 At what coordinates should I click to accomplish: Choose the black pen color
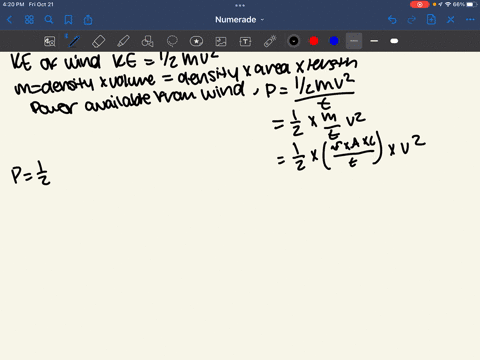tap(294, 41)
